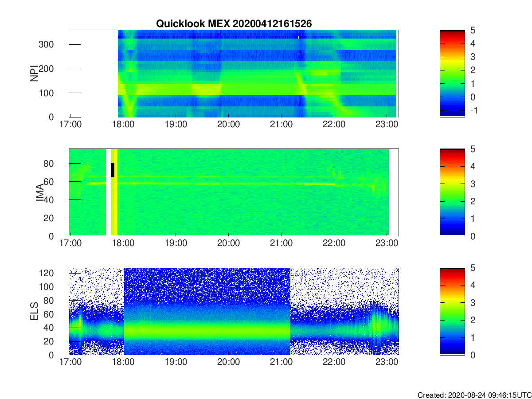Image resolution: width=532 pixels, height=399 pixels.
Task: Click the '21:00' tick under NPI panel
Action: 281,125
